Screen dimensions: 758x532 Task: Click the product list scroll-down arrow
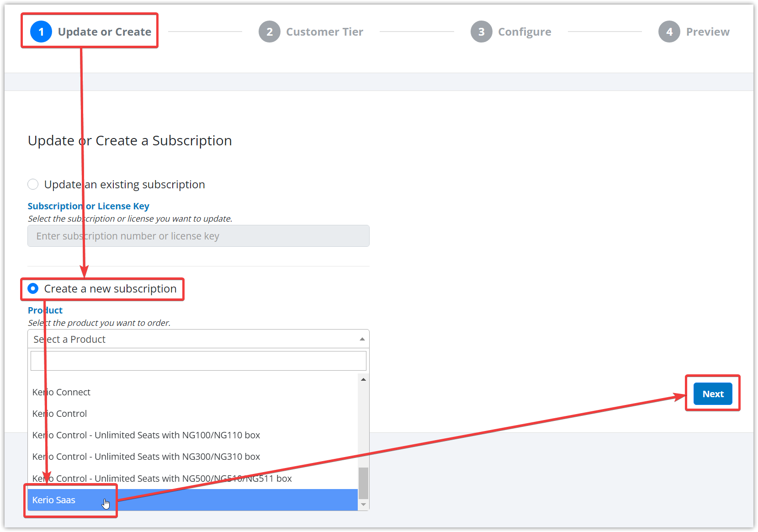point(363,505)
